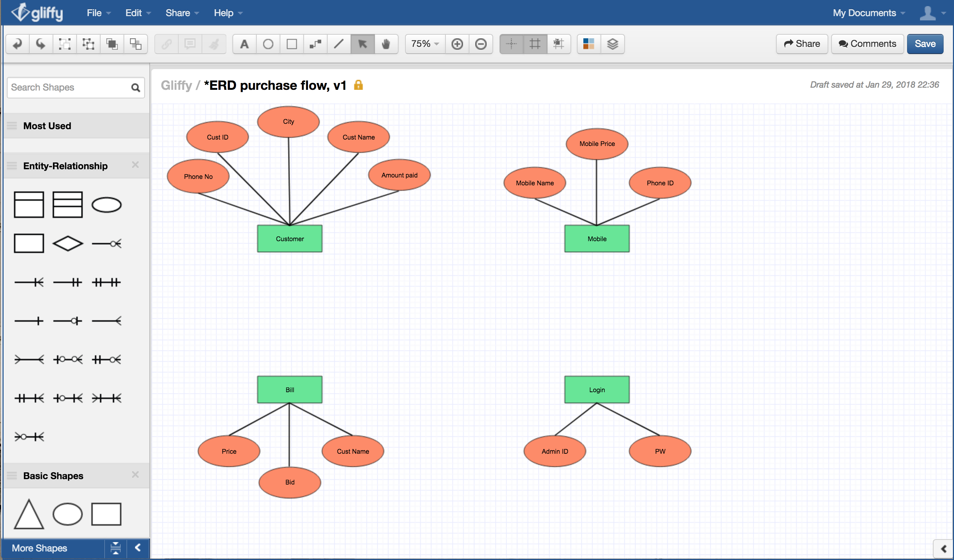Select the rectangle shape tool
Viewport: 954px width, 560px height.
point(291,44)
